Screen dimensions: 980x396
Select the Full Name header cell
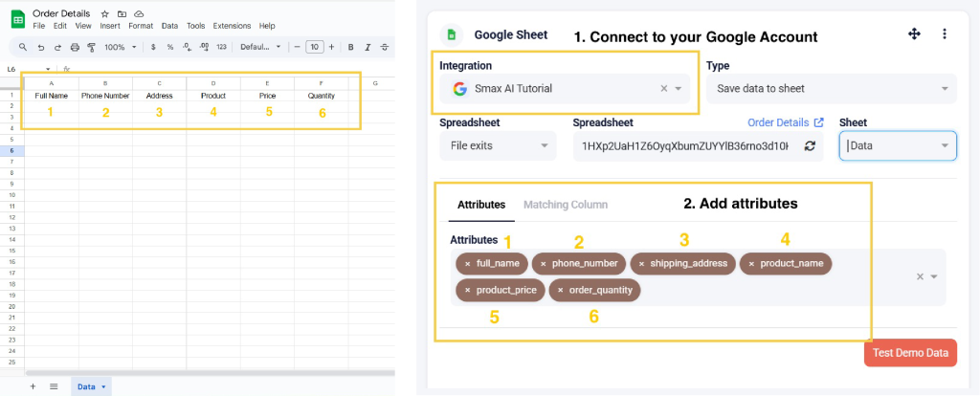pos(52,96)
